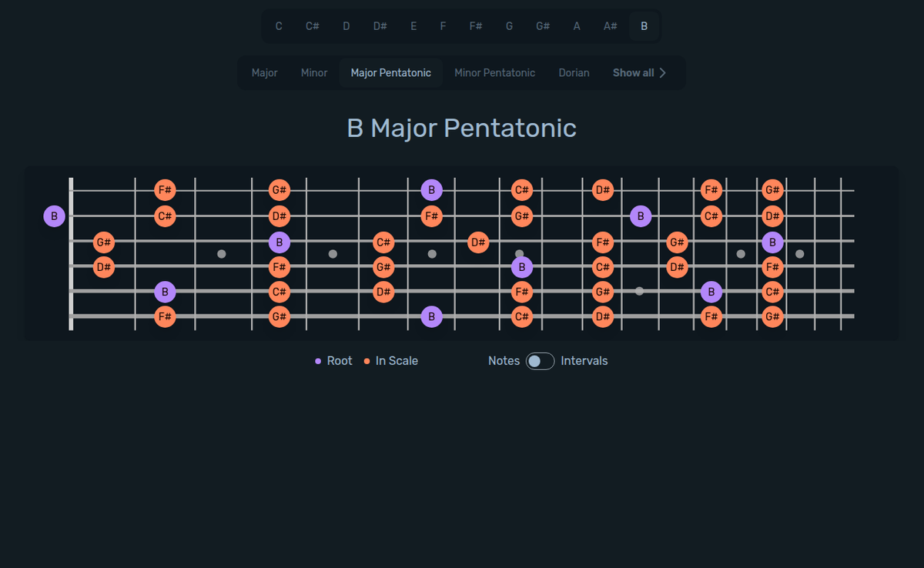Click the purple B root at fret 2, fifth string
This screenshot has height=568, width=924.
click(x=165, y=292)
